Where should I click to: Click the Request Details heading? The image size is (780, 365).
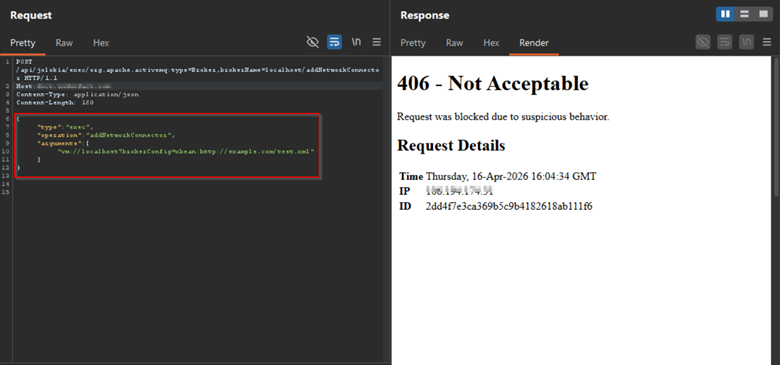[x=451, y=146]
